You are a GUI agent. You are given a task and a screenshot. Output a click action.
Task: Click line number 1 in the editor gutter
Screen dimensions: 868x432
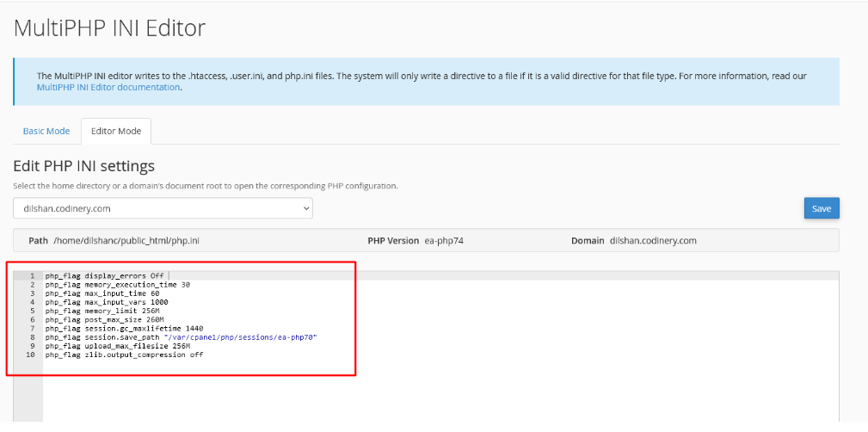coord(31,275)
